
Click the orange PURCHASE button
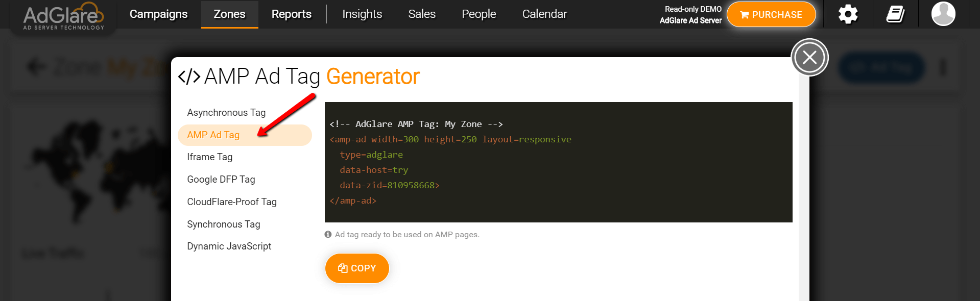click(x=771, y=14)
